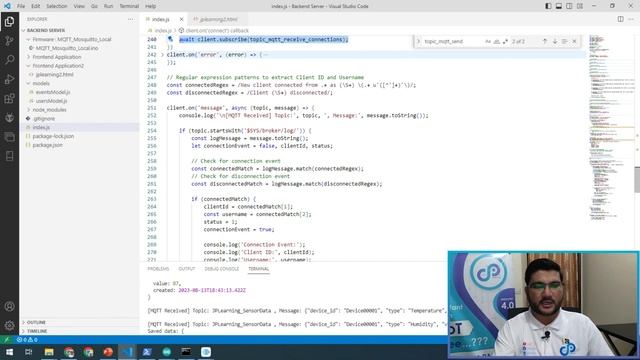The image size is (640, 360).
Task: Toggle Primary Side Bar visibility
Action: click(548, 6)
